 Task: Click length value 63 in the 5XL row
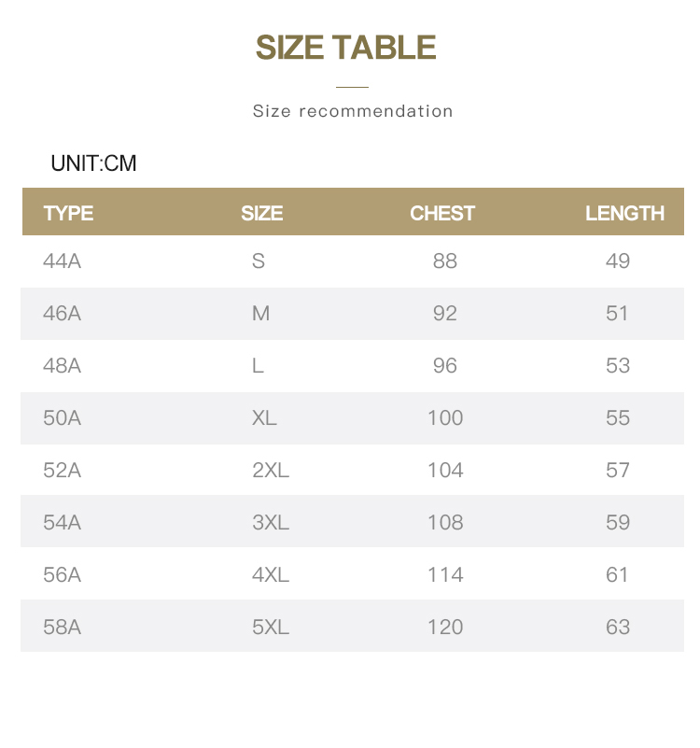pyautogui.click(x=618, y=627)
